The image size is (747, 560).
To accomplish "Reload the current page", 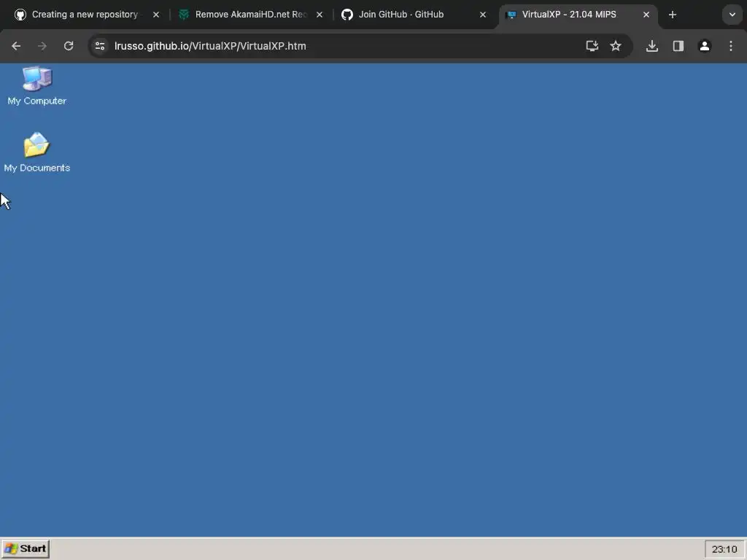I will click(69, 46).
